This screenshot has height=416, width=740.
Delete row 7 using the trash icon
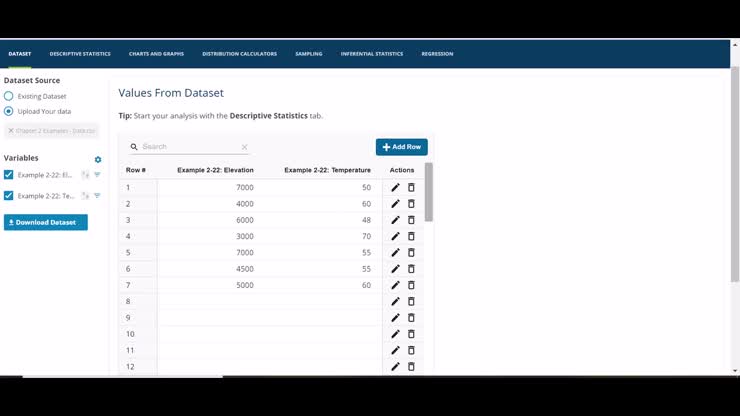point(411,285)
